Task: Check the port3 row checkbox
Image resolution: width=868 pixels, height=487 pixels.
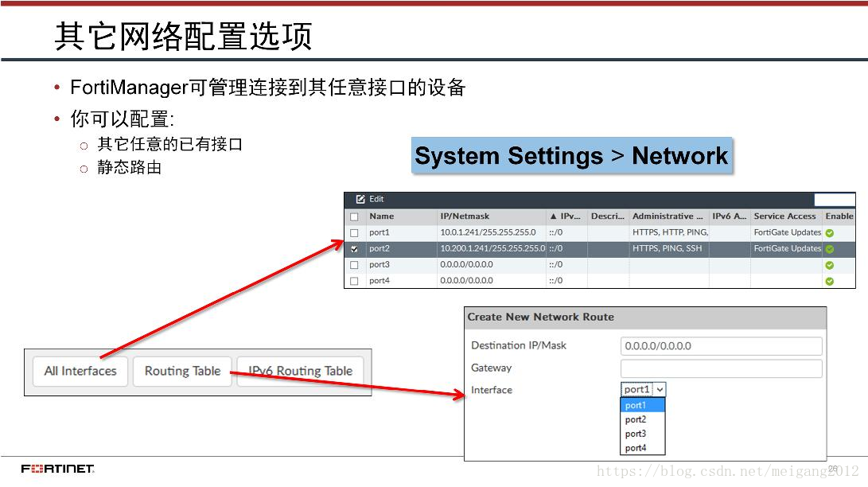Action: (354, 265)
